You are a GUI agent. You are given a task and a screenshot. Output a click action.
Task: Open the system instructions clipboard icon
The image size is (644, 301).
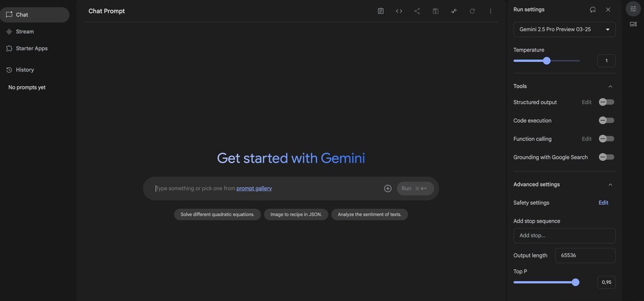[x=380, y=11]
